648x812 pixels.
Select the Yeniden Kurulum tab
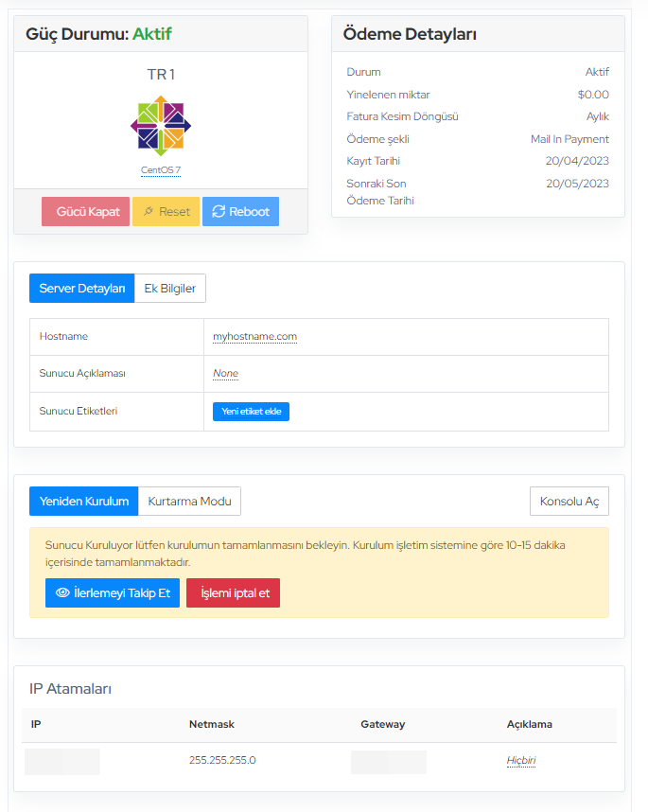click(x=84, y=501)
